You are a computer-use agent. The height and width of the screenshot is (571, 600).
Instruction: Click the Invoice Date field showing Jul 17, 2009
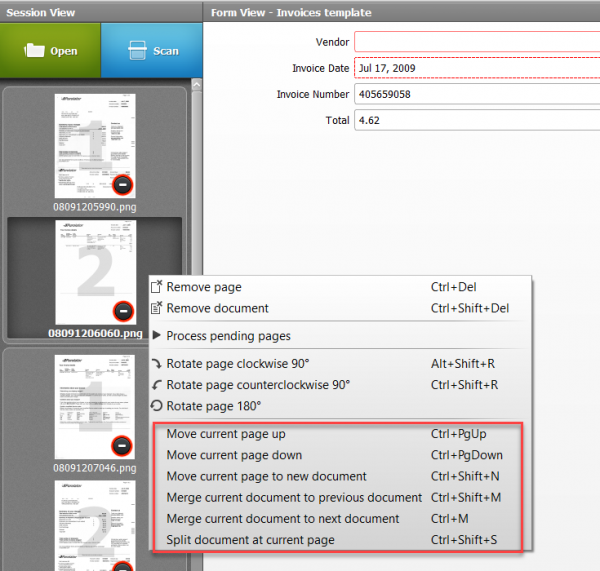[x=477, y=68]
